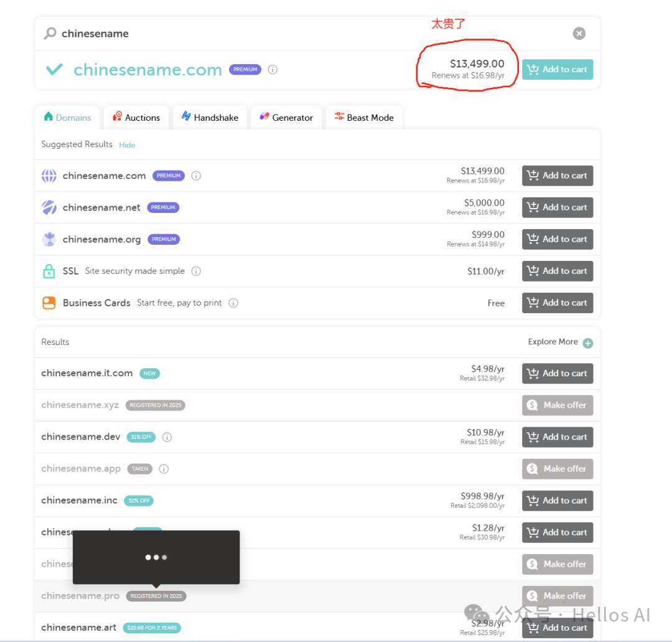
Task: Clear the search with the X icon
Action: click(x=579, y=34)
